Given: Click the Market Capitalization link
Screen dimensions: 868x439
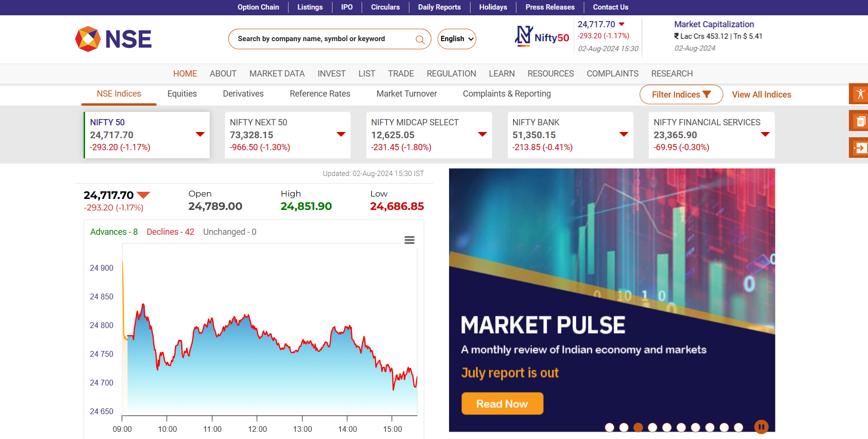Looking at the screenshot, I should click(x=714, y=24).
